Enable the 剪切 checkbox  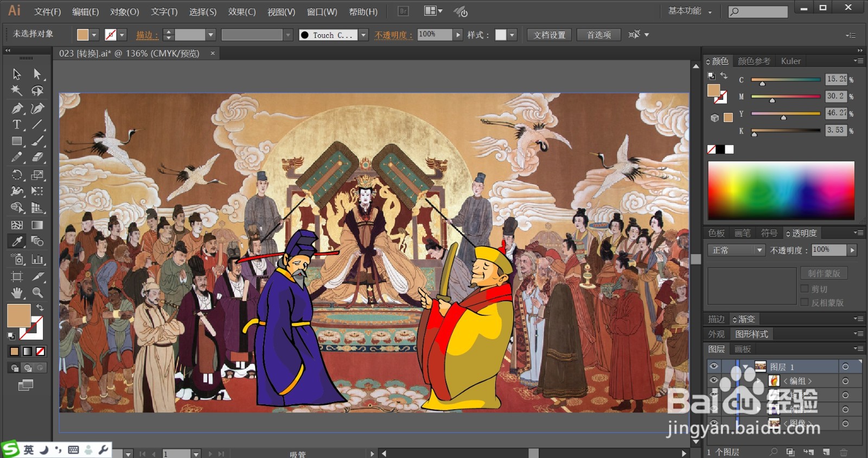805,289
